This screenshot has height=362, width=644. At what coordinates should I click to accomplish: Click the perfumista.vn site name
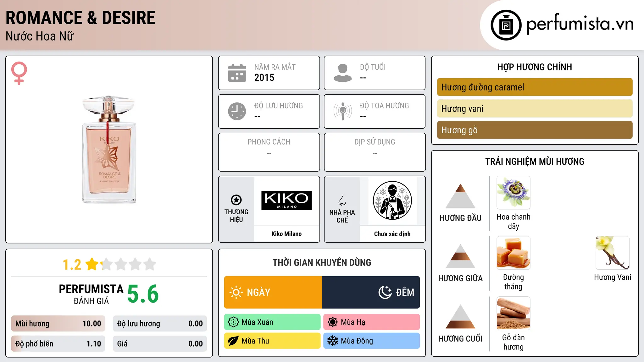[580, 24]
